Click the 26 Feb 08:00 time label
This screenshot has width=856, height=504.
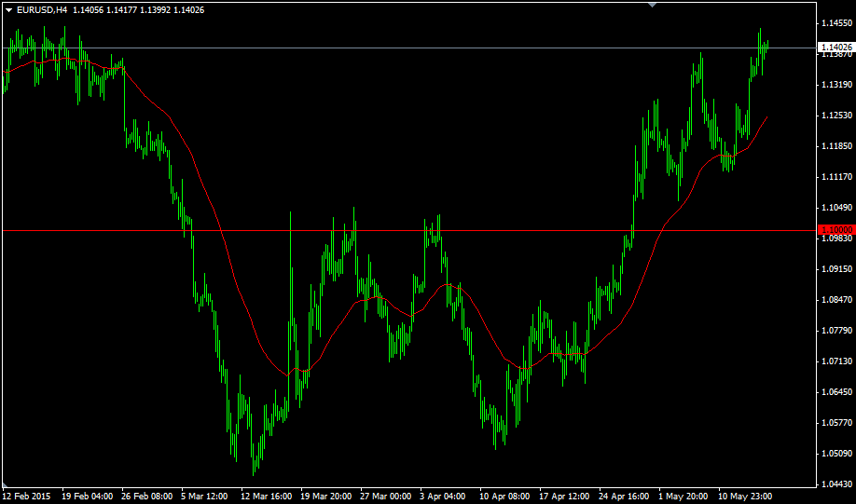(148, 497)
